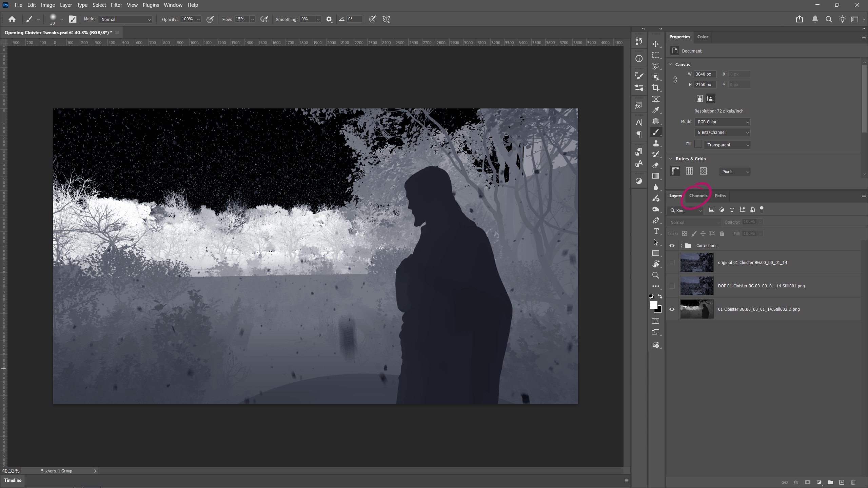Select the Crop tool
The width and height of the screenshot is (868, 488).
pyautogui.click(x=656, y=88)
